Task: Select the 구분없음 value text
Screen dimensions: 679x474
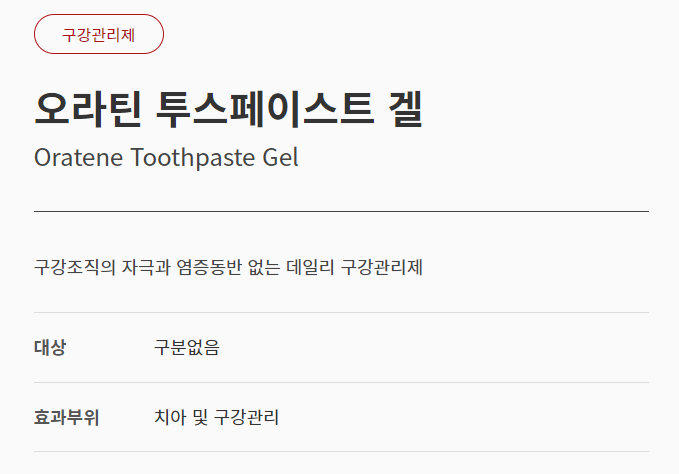Action: 187,348
